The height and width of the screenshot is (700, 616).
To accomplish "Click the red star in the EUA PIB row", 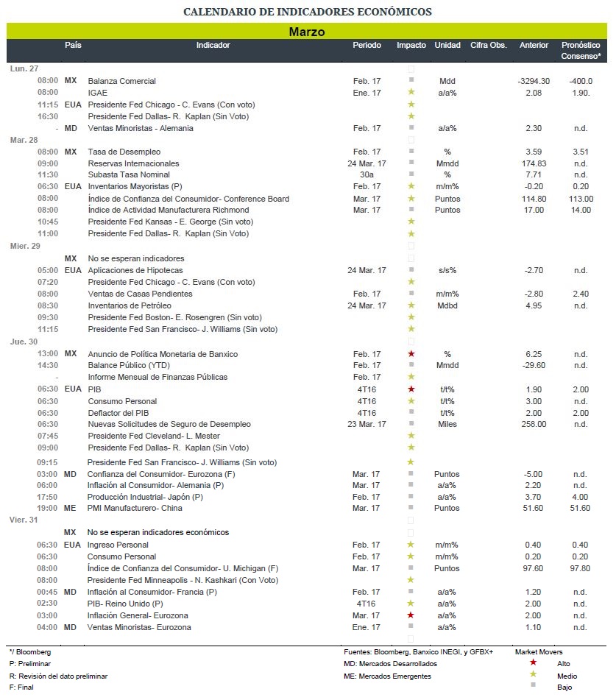I will click(411, 389).
